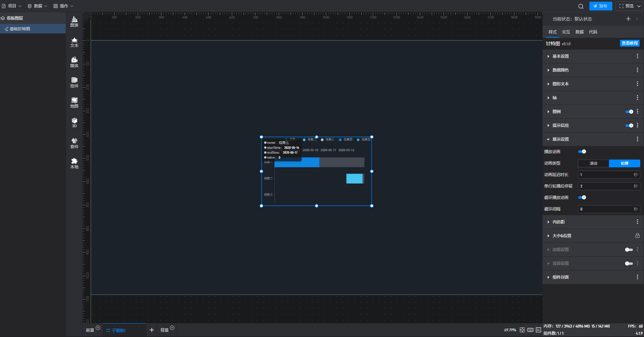This screenshot has width=644, height=337.
Task: Open the 媒体 media components icon
Action: click(74, 62)
